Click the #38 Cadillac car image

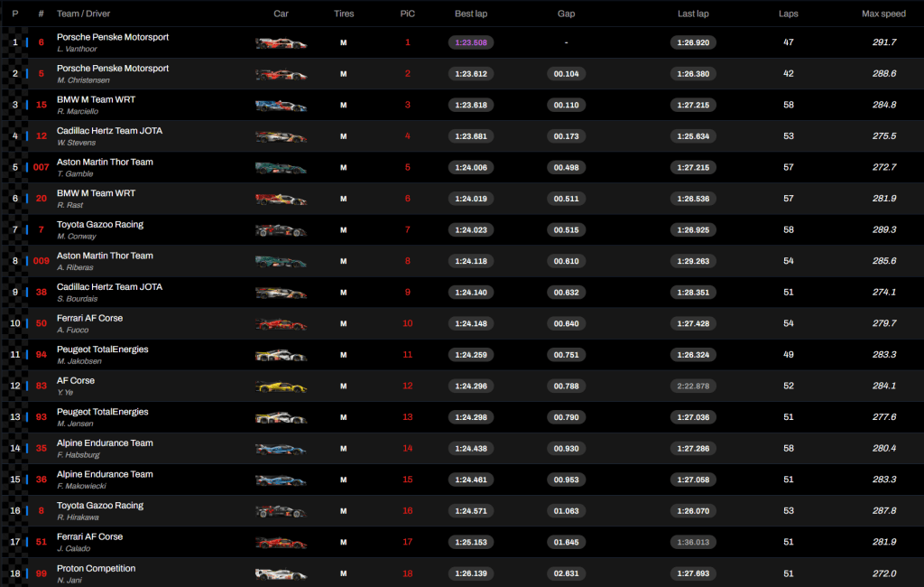coord(282,293)
